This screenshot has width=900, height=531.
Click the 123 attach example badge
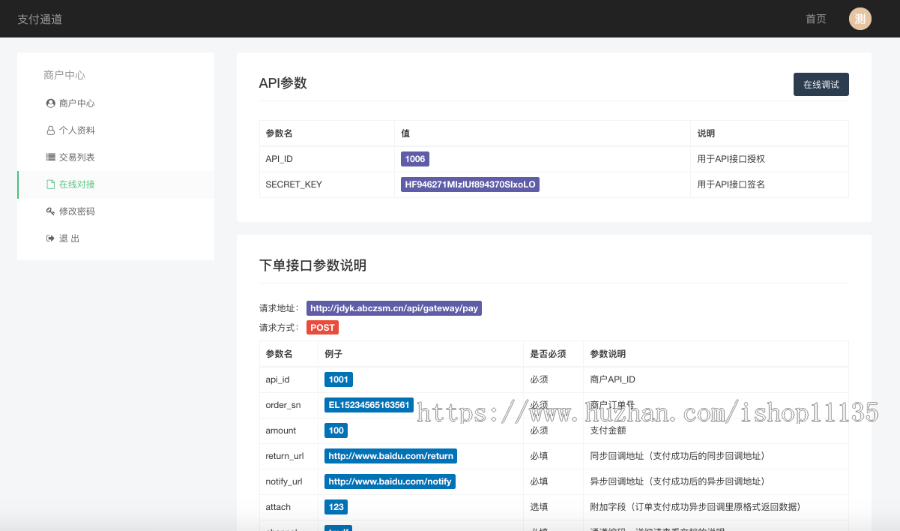coord(336,507)
